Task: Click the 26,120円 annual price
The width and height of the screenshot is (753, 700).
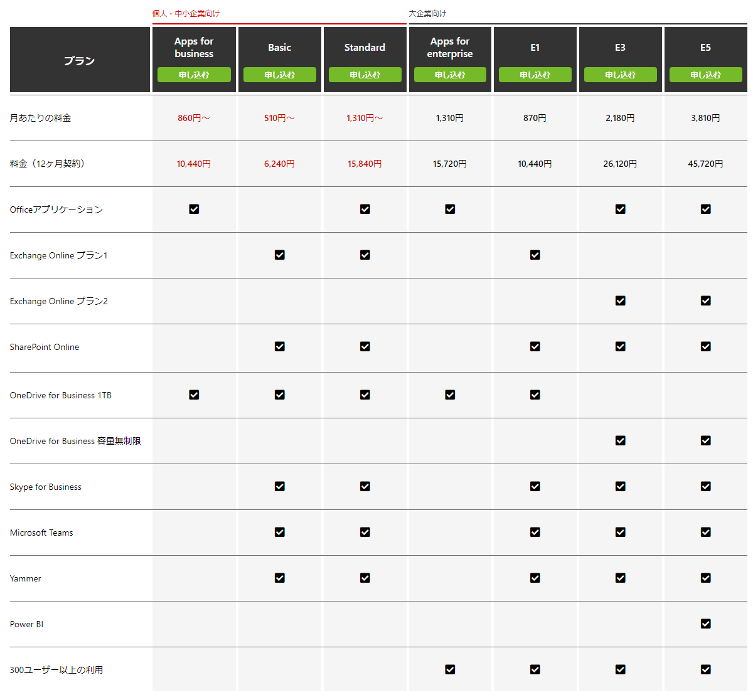Action: (621, 164)
